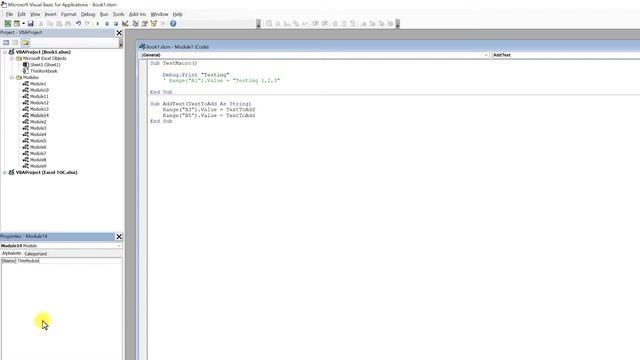Open the Tools menu
The width and height of the screenshot is (640, 360).
coord(118,14)
